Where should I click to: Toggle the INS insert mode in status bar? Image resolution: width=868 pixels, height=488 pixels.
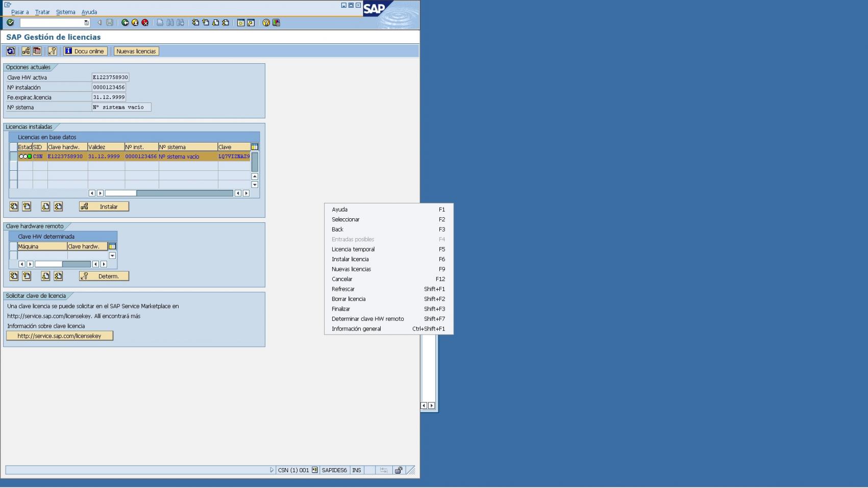coord(357,470)
